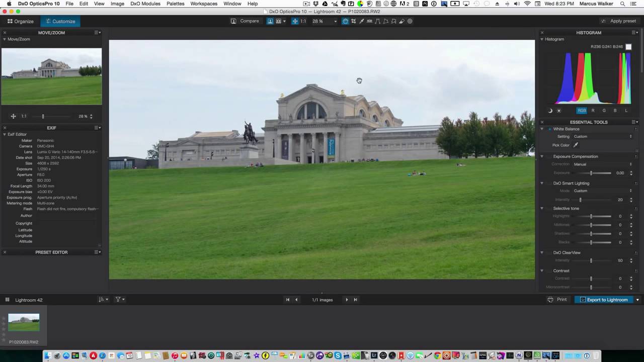Collapse the Exif Editor section
The width and height of the screenshot is (644, 362).
5,134
